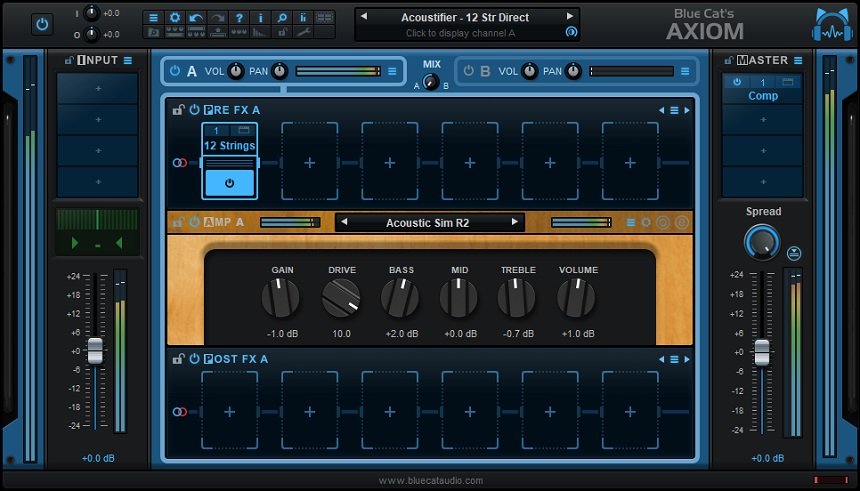Image resolution: width=860 pixels, height=491 pixels.
Task: Toggle the 12 Strings pedal footswitch
Action: coord(229,183)
